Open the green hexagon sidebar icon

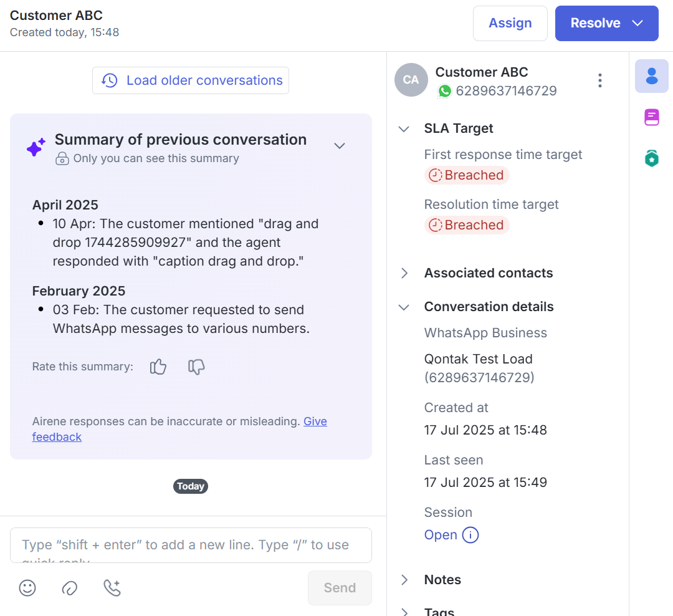click(x=651, y=158)
